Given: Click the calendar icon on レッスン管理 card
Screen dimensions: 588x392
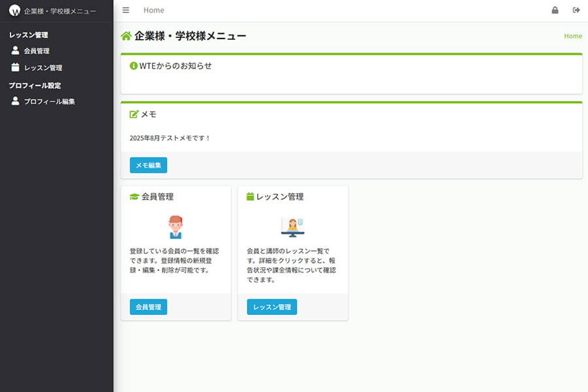Looking at the screenshot, I should (x=250, y=196).
